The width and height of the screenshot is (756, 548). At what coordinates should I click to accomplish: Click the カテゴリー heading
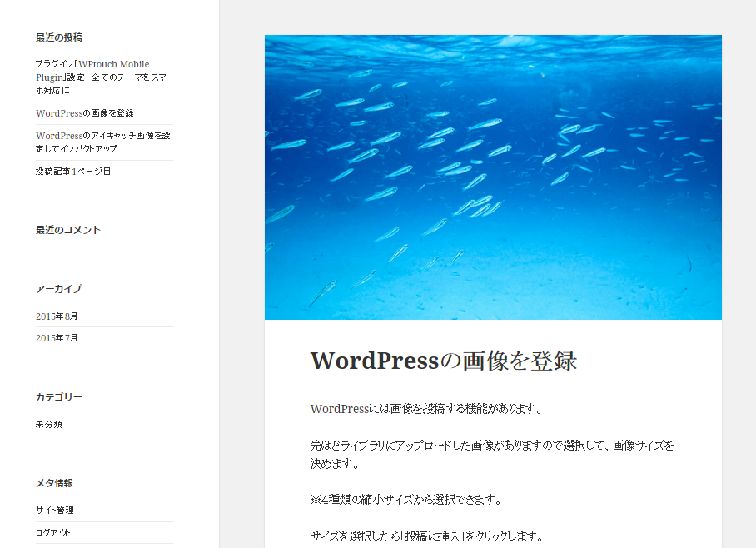pyautogui.click(x=59, y=397)
